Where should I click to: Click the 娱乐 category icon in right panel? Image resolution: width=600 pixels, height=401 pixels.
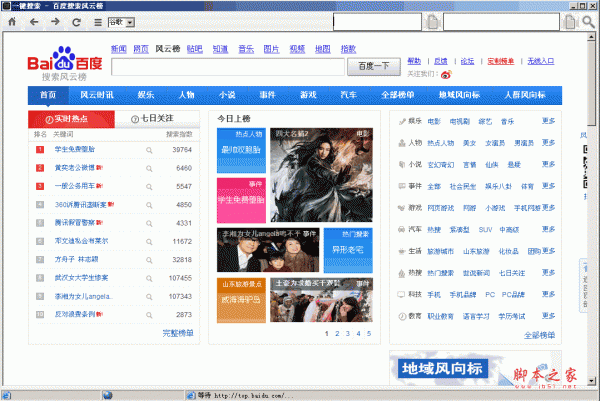click(402, 122)
